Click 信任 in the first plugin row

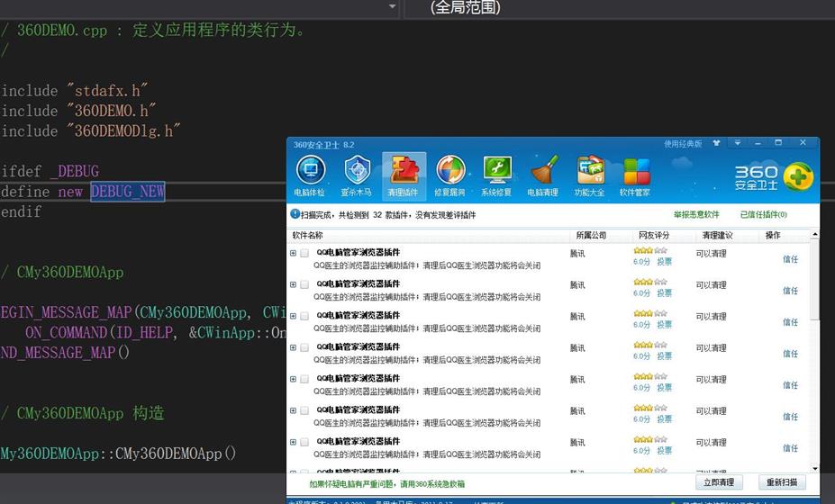coord(790,259)
